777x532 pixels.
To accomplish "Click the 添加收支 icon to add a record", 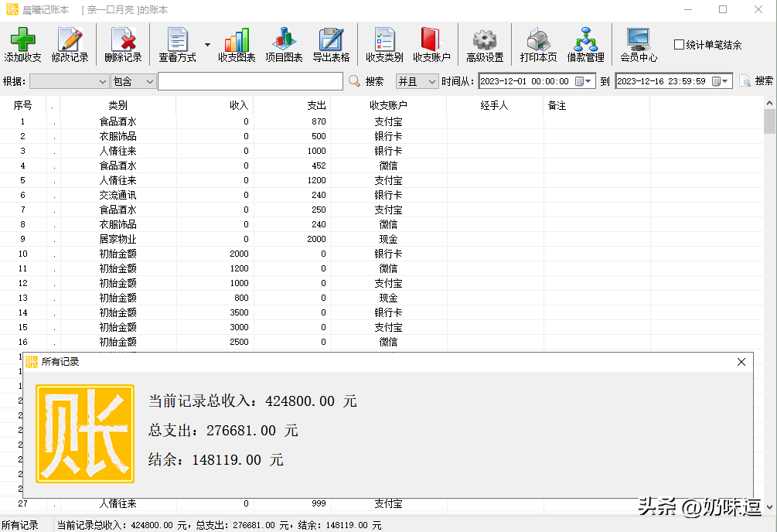I will coord(24,44).
